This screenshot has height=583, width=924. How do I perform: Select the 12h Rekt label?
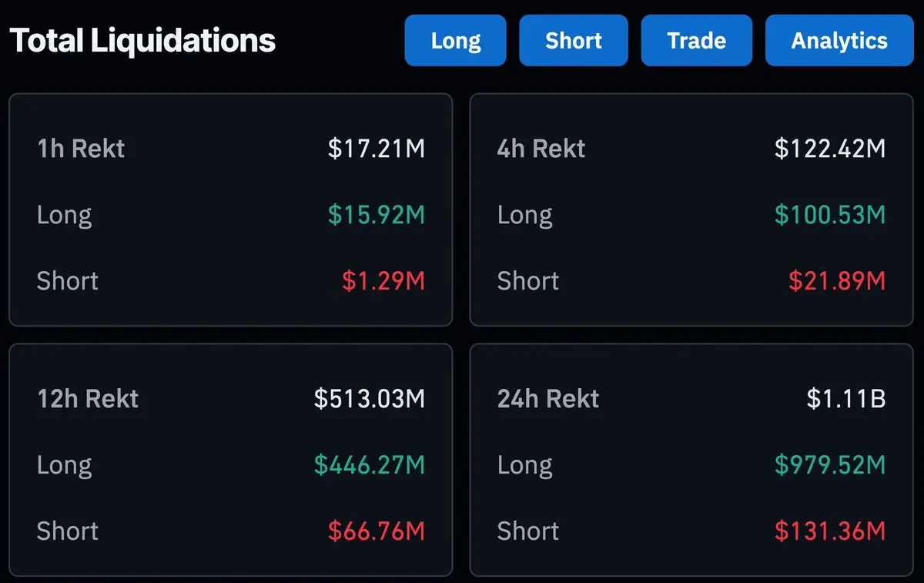[88, 398]
